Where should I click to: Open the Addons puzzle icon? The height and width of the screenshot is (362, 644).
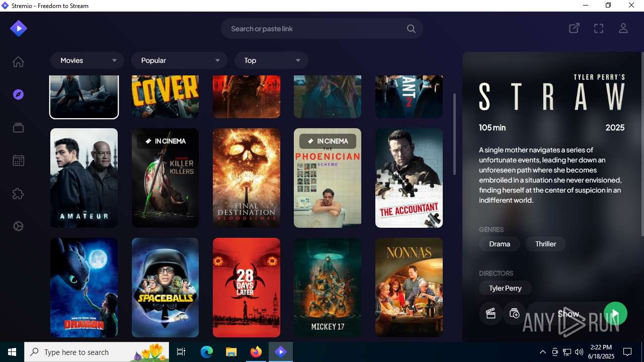[x=18, y=194]
